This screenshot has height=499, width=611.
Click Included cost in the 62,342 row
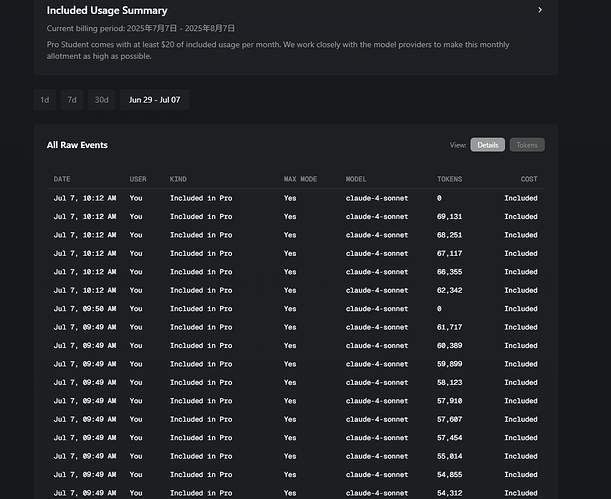pos(521,291)
